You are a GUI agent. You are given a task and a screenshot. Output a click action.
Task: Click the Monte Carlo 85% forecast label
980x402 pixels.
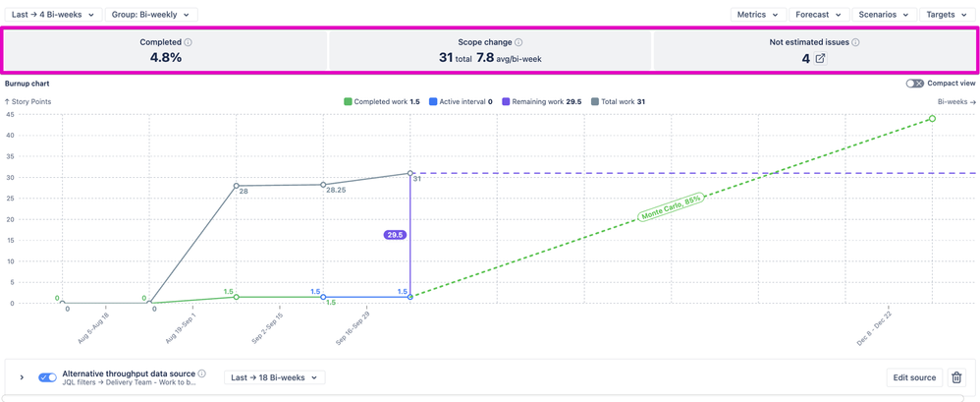coord(672,207)
